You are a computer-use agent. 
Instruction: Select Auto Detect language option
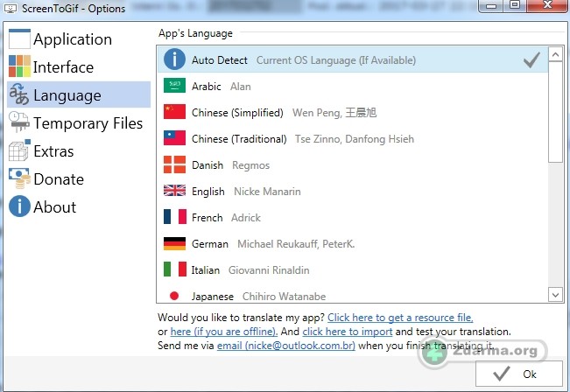coord(353,59)
